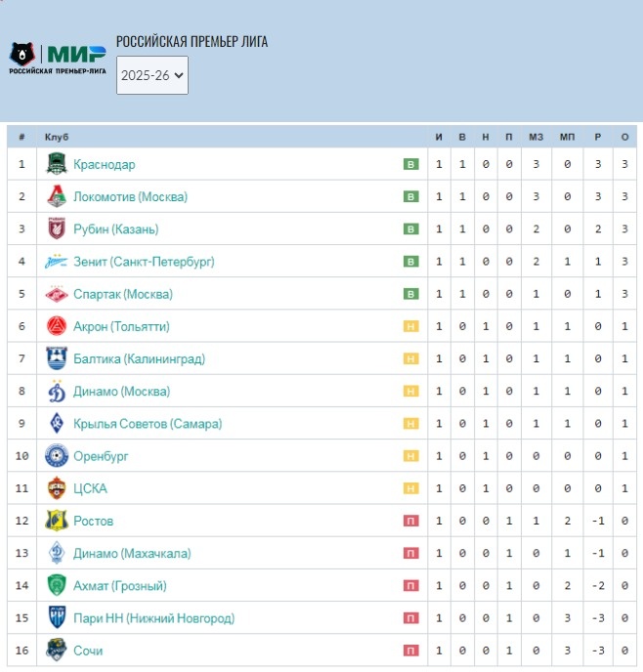
Task: Click Sochi's red loss result badge
Action: coord(410,651)
